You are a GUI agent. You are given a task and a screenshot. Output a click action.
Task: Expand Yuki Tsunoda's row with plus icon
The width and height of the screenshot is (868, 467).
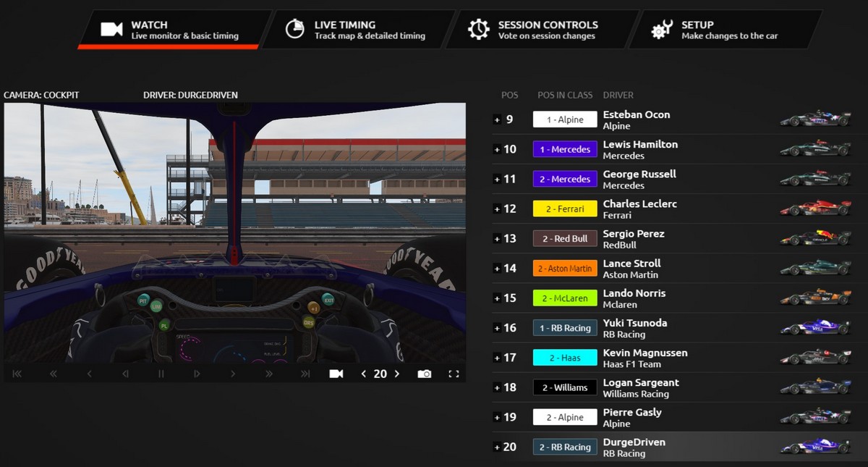[x=497, y=327]
